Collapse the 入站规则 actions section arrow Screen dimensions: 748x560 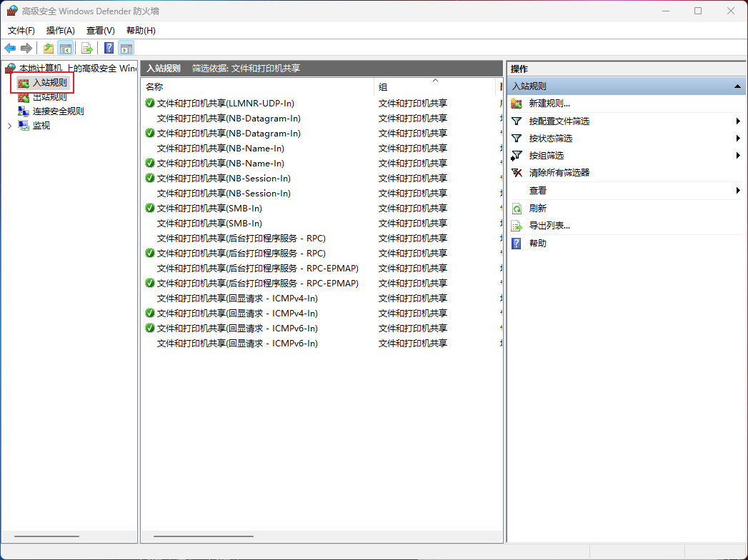tap(737, 86)
